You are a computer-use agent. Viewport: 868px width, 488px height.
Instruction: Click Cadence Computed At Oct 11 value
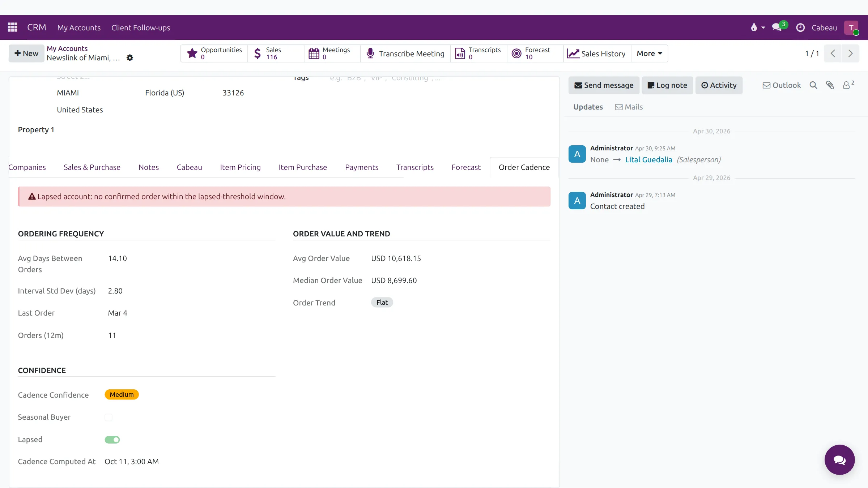coord(132,462)
